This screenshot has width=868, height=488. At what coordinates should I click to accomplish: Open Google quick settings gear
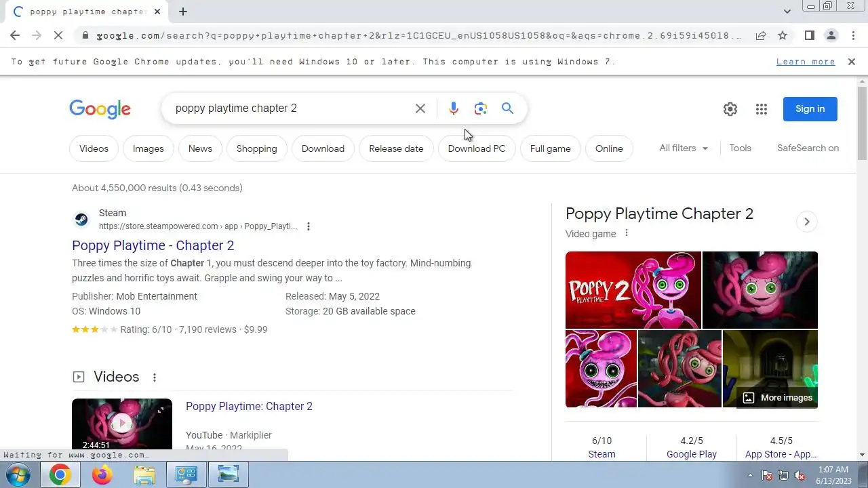[730, 109]
